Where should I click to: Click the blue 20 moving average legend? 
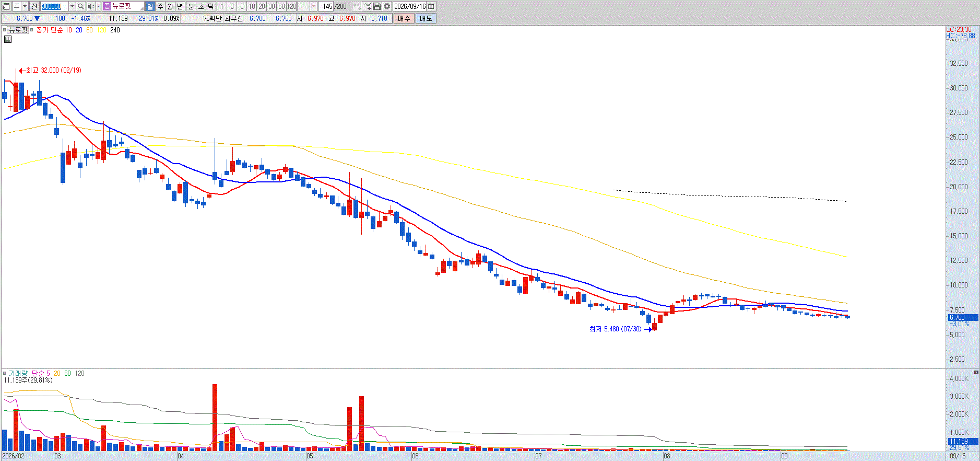[79, 30]
